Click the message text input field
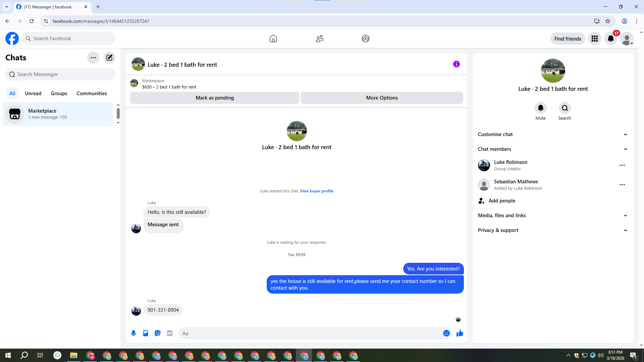The width and height of the screenshot is (644, 362). pyautogui.click(x=310, y=333)
